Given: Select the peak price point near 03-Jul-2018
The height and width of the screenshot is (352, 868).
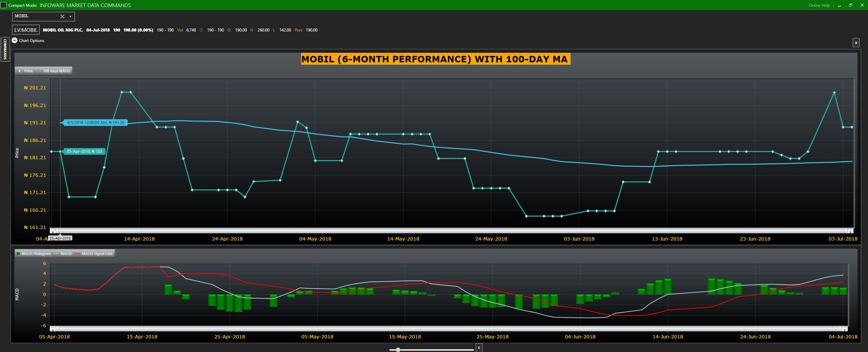Looking at the screenshot, I should (x=834, y=92).
